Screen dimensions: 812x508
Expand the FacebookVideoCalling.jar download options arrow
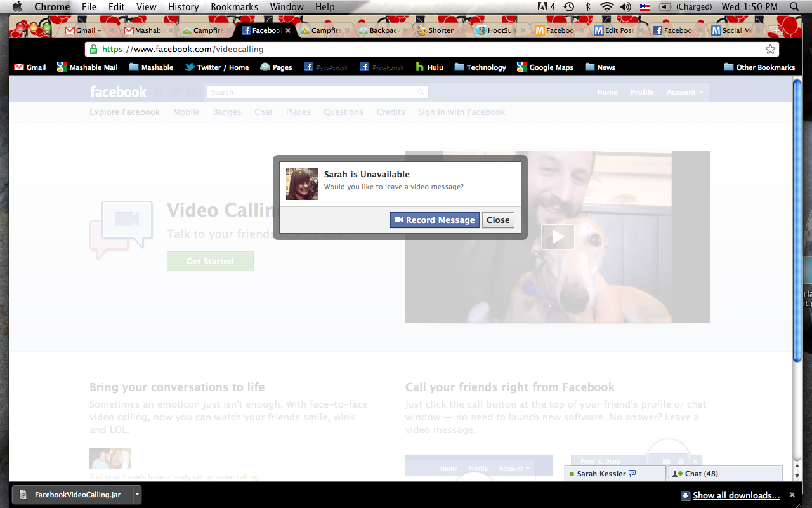pyautogui.click(x=137, y=495)
